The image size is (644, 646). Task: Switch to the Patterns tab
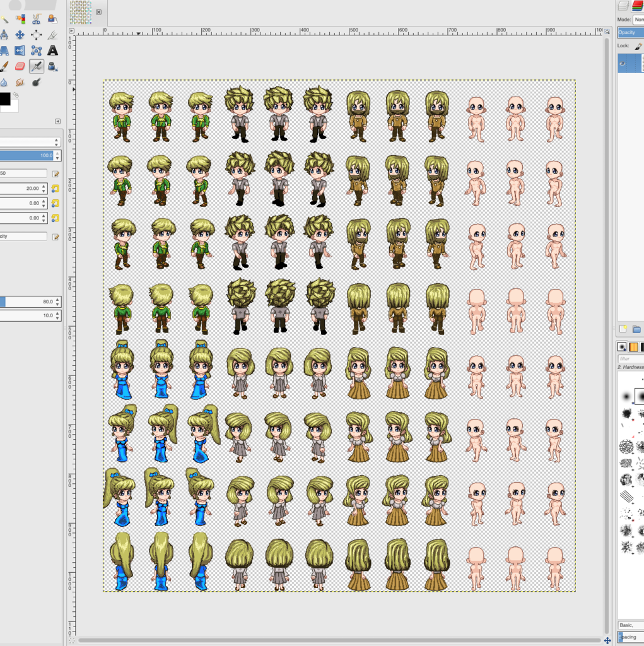pos(633,346)
